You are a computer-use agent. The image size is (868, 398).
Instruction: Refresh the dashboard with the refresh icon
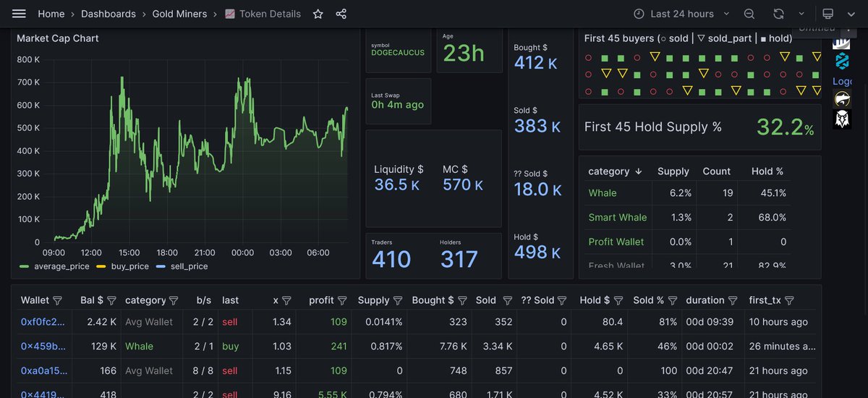click(x=778, y=14)
